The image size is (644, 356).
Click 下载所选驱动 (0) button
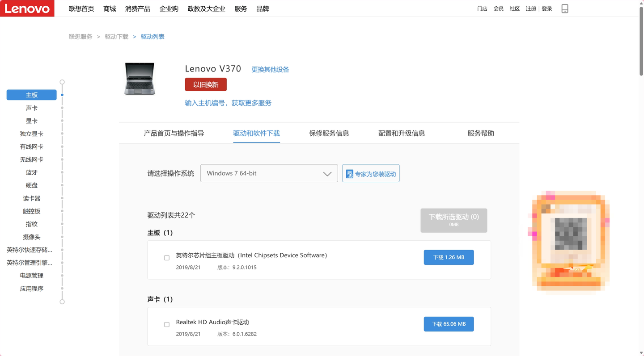[454, 220]
